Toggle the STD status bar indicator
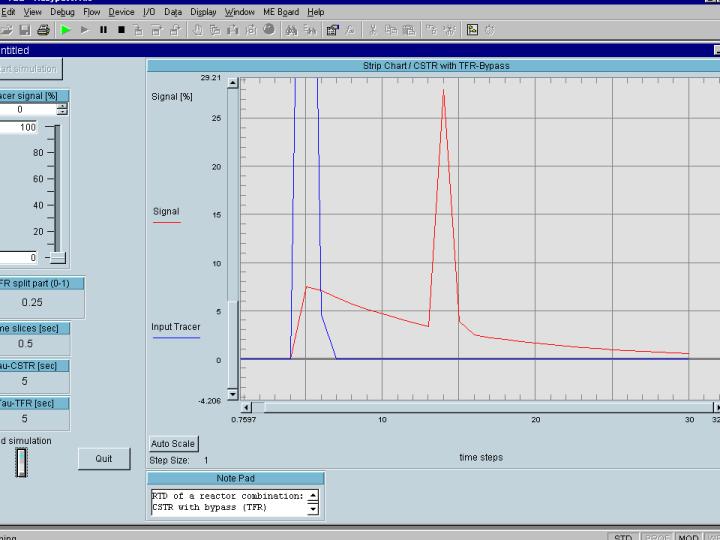 pos(624,537)
